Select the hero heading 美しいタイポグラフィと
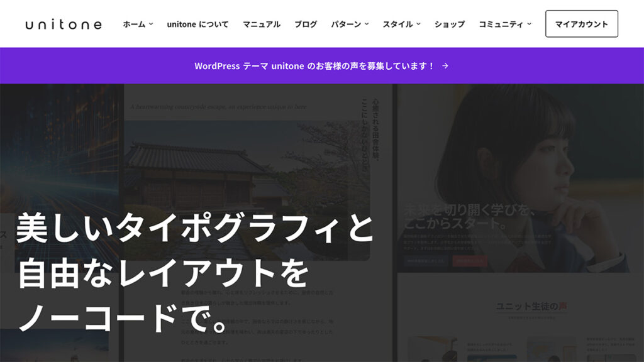 [x=195, y=228]
